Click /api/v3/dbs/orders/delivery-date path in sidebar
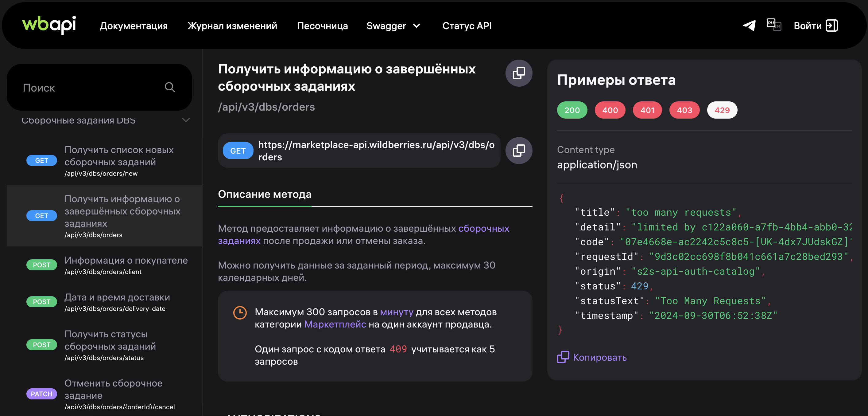Screen dimensions: 868x416 tap(115, 309)
